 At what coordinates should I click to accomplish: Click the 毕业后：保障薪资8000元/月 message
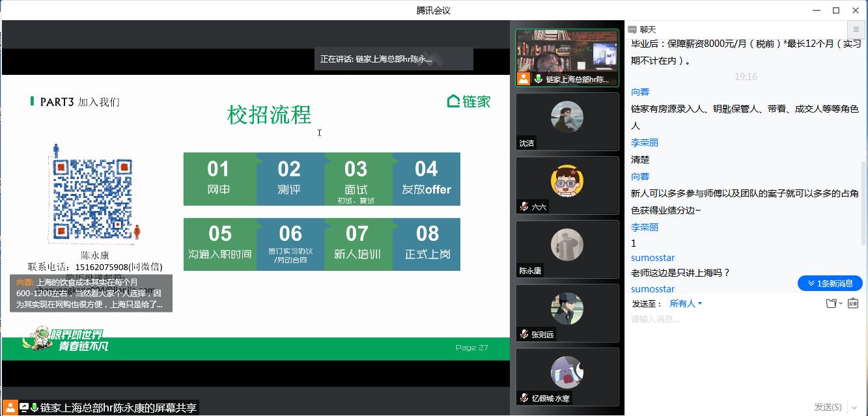click(746, 52)
